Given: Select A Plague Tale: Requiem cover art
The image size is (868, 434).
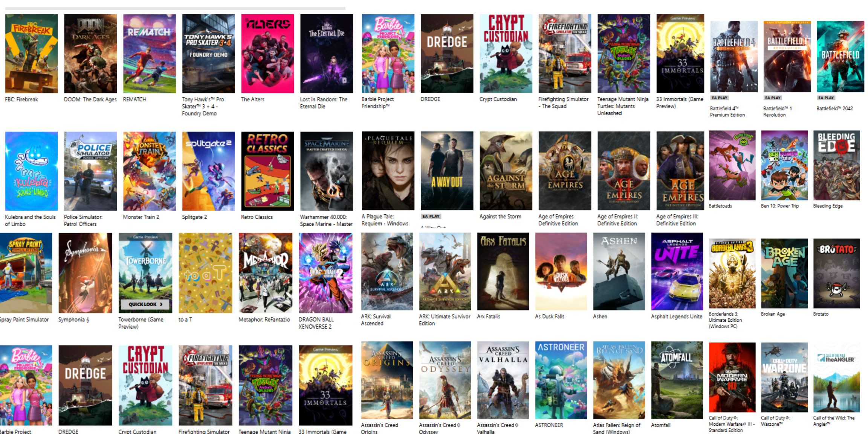Looking at the screenshot, I should [x=388, y=171].
